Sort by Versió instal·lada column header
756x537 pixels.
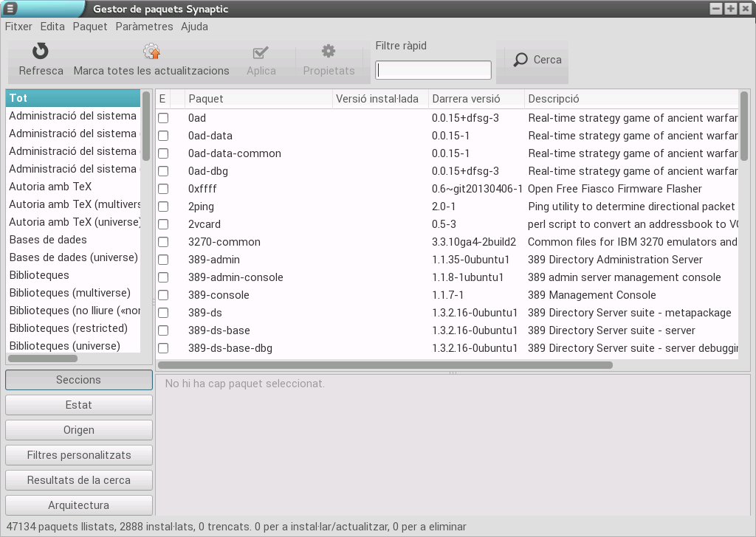coord(379,99)
